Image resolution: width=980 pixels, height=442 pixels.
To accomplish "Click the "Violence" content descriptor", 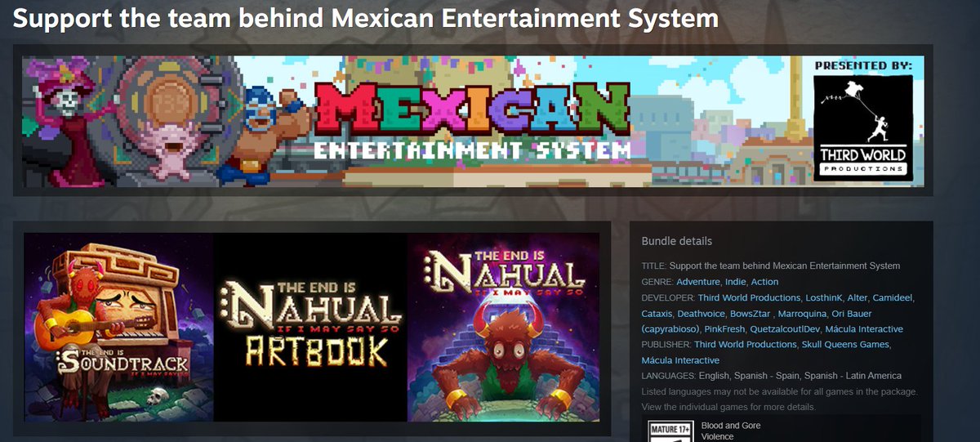I will (x=718, y=437).
